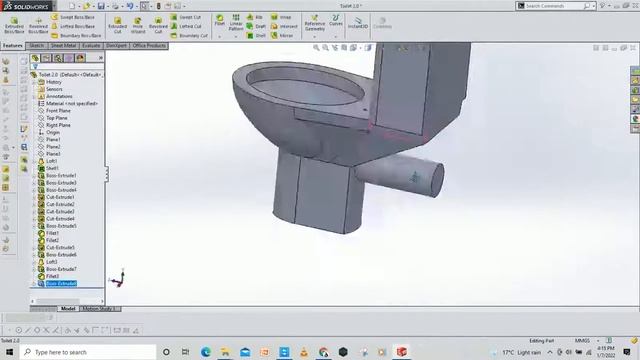The image size is (640, 360).
Task: Select the Shell tool
Action: click(256, 36)
